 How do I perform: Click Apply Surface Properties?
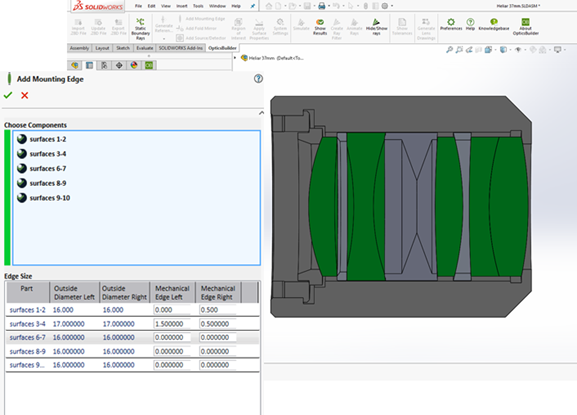259,29
